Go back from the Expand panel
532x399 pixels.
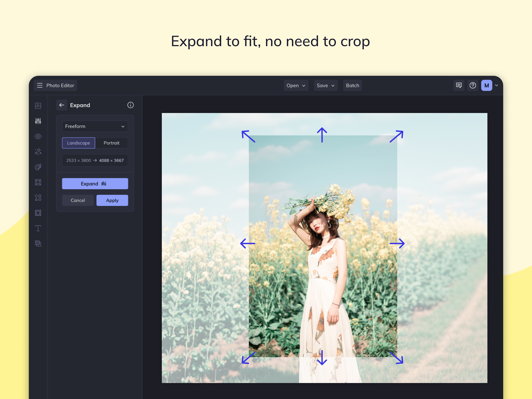[x=62, y=105]
